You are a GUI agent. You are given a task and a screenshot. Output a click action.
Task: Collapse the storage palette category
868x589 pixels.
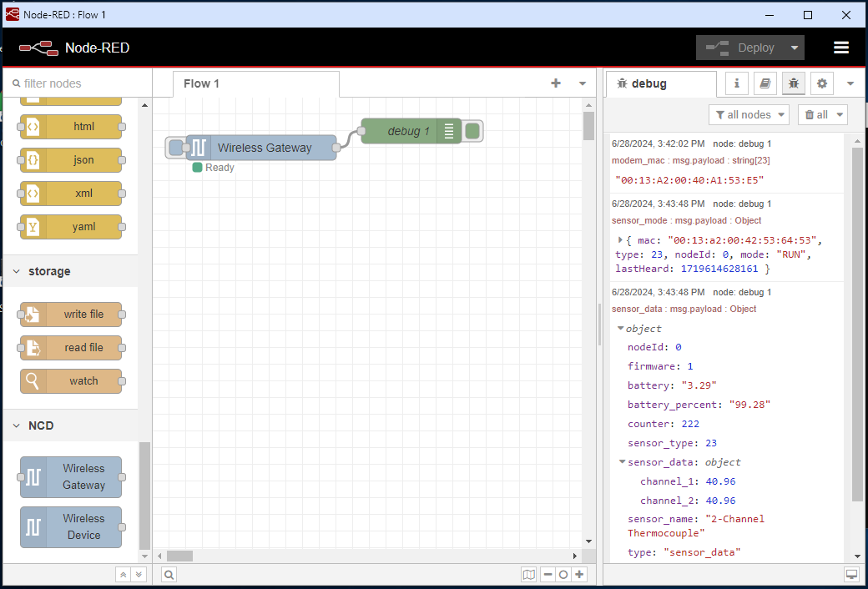pos(70,271)
